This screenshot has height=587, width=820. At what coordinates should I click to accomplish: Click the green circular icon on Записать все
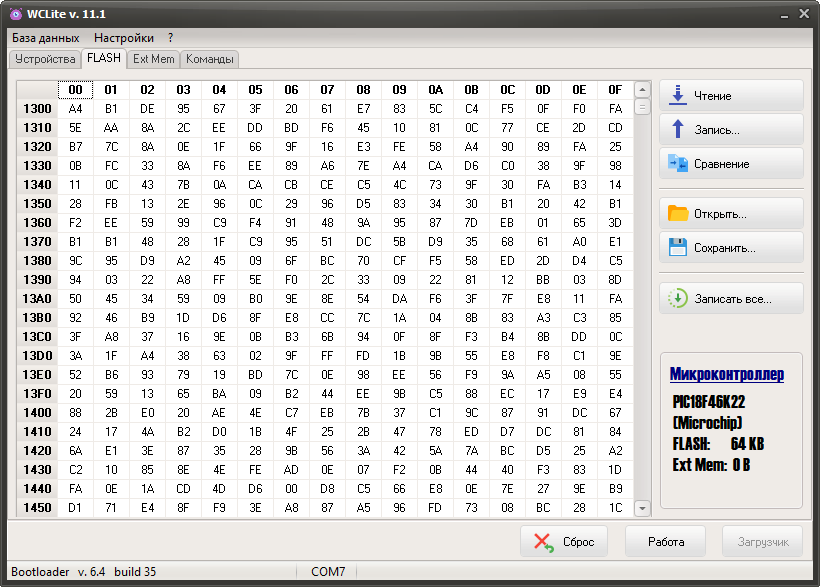pos(677,298)
